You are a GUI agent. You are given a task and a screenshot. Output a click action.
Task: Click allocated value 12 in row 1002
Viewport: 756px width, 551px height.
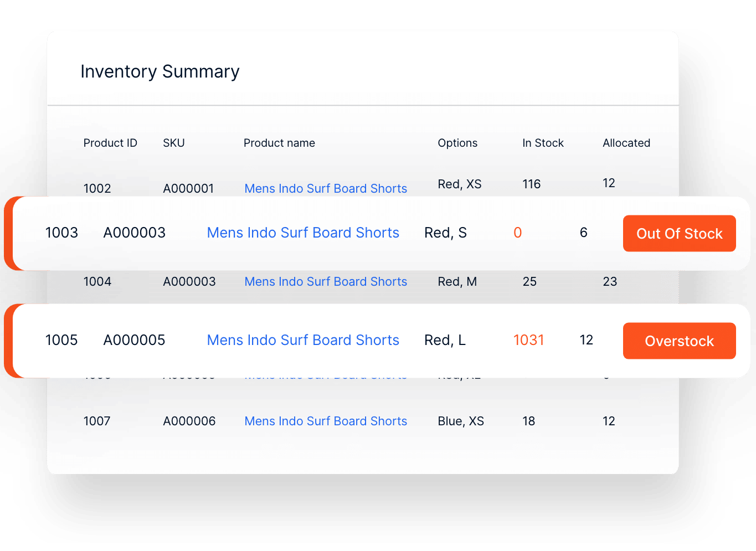click(x=609, y=183)
